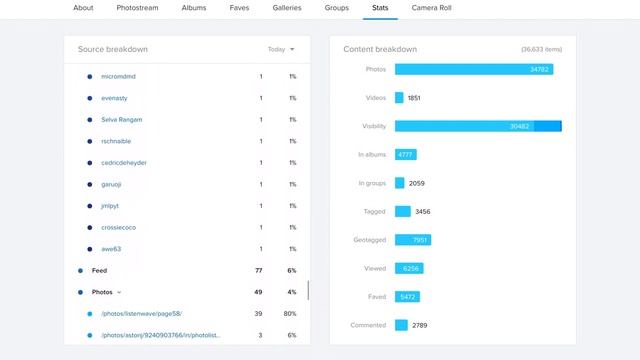The width and height of the screenshot is (640, 360).
Task: Click the cedricdeheyder link
Action: [124, 163]
